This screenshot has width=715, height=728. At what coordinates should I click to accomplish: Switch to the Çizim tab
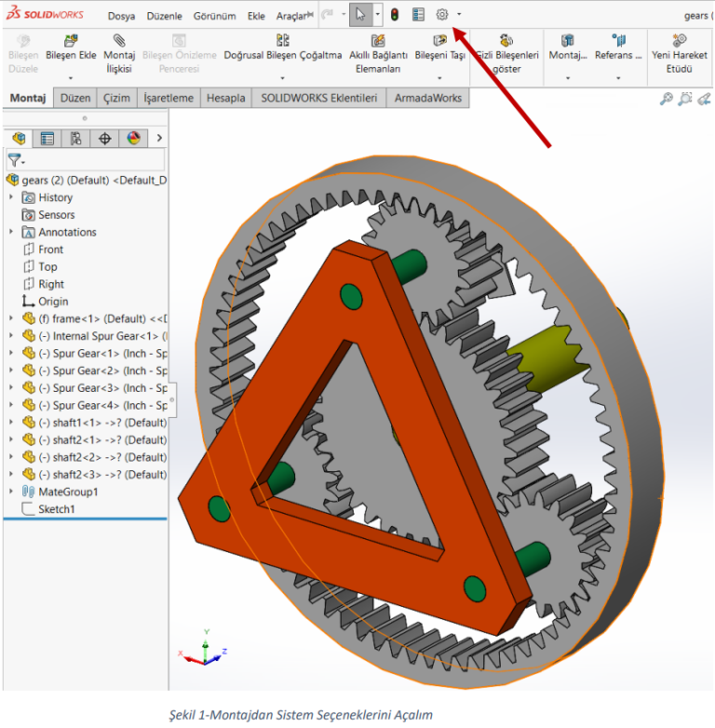(x=115, y=98)
